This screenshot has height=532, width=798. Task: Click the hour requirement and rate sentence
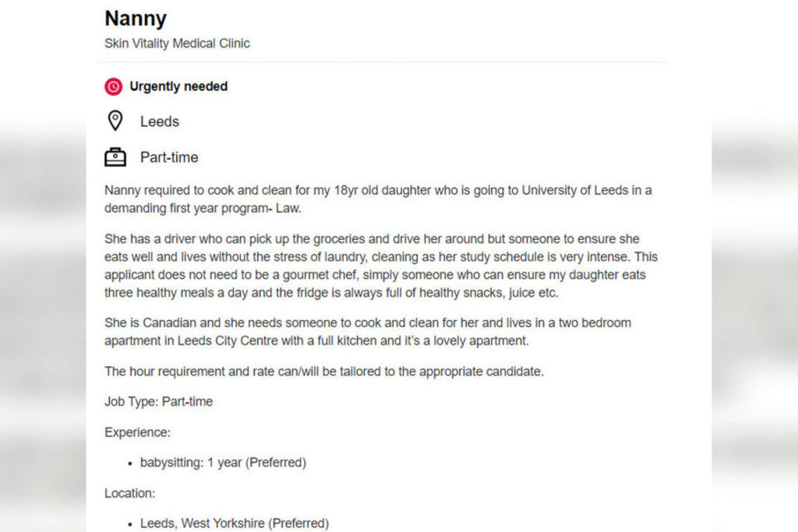[x=324, y=372]
